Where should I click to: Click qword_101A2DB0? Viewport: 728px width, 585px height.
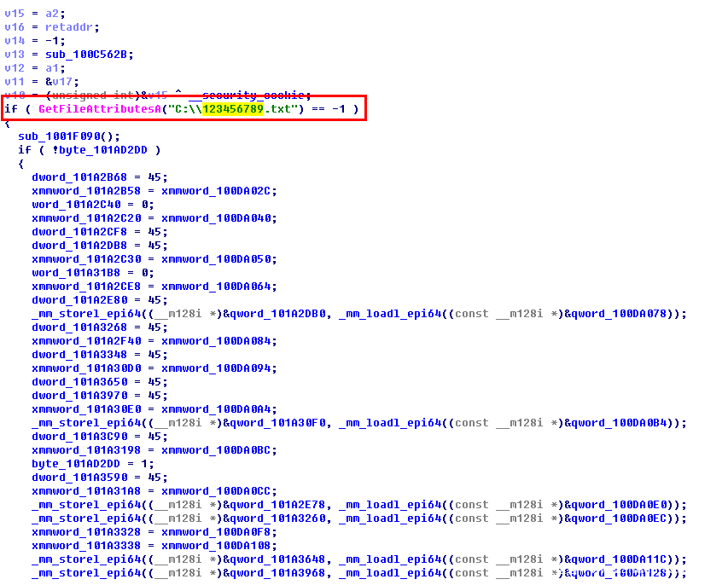278,314
